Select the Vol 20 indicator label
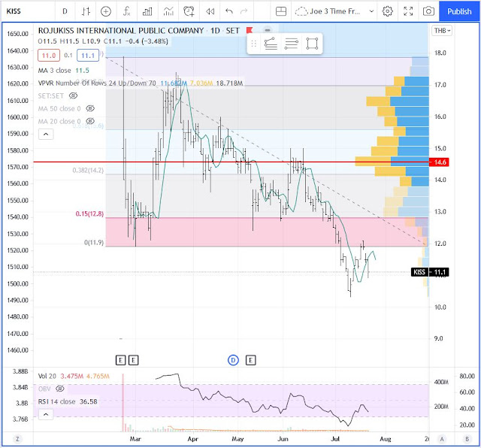 tap(47, 376)
